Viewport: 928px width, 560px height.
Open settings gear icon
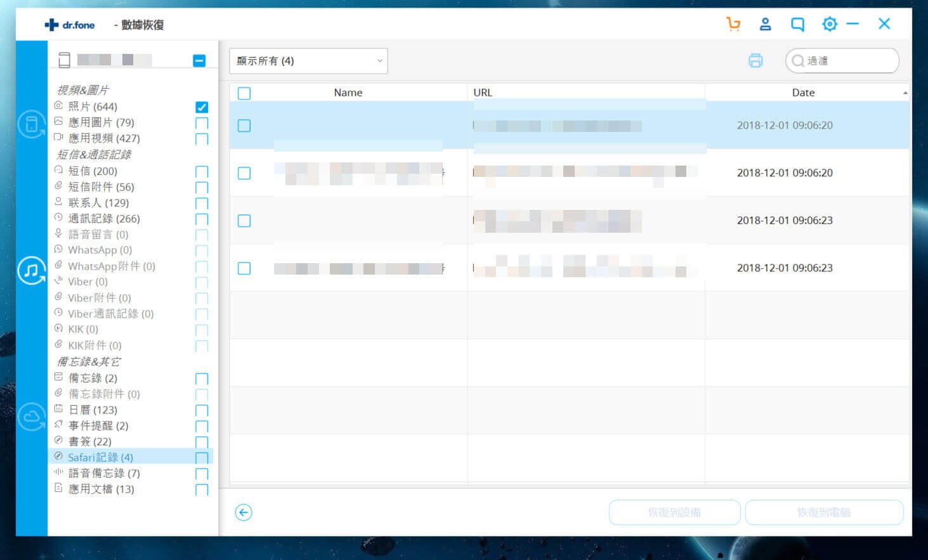tap(829, 25)
